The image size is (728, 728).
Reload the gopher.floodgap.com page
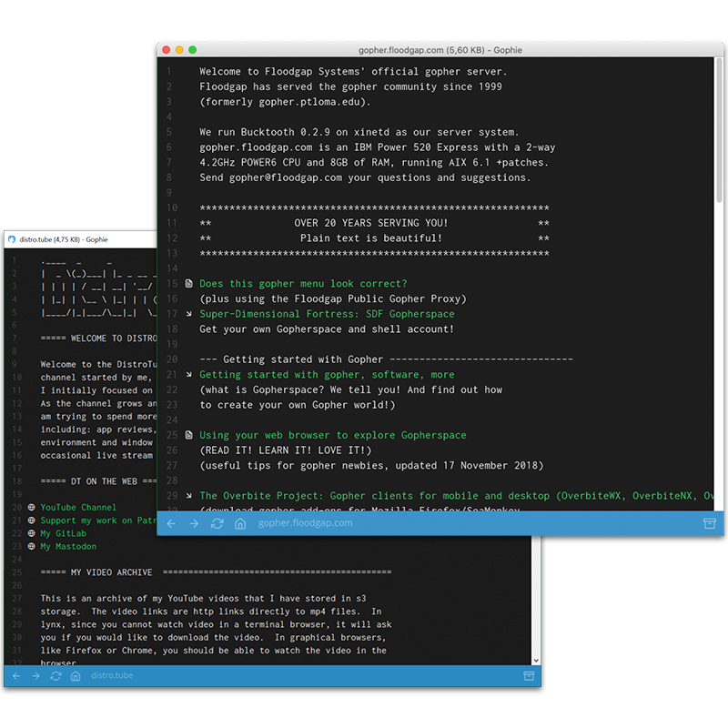217,523
